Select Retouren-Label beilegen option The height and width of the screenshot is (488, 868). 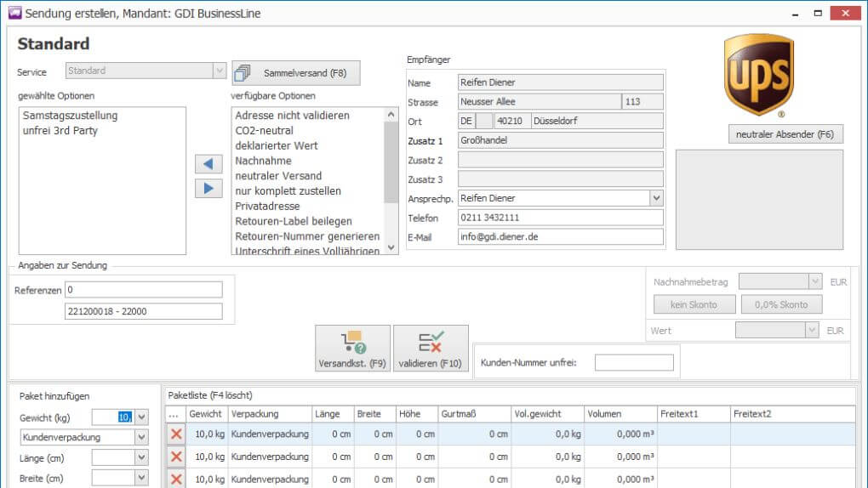click(294, 221)
